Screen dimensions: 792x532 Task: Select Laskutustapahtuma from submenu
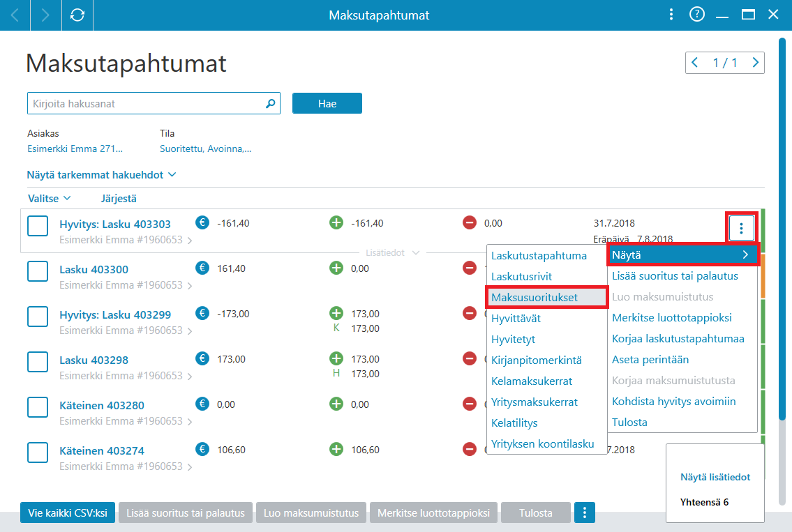pos(539,256)
